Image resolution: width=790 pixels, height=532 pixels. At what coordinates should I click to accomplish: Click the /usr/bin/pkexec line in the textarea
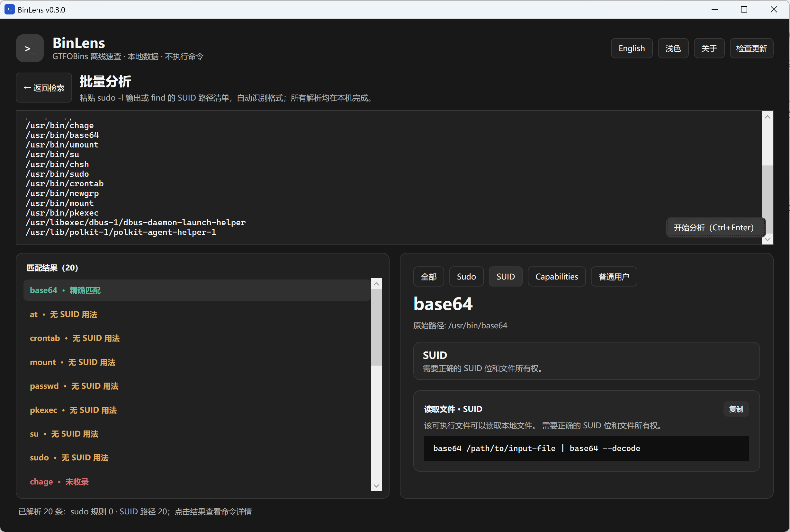(x=62, y=213)
